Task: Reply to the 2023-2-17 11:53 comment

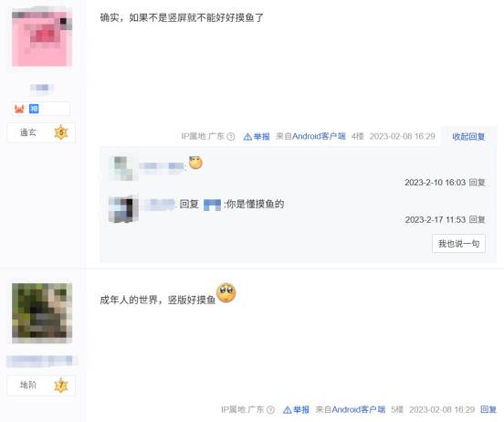Action: 477,220
